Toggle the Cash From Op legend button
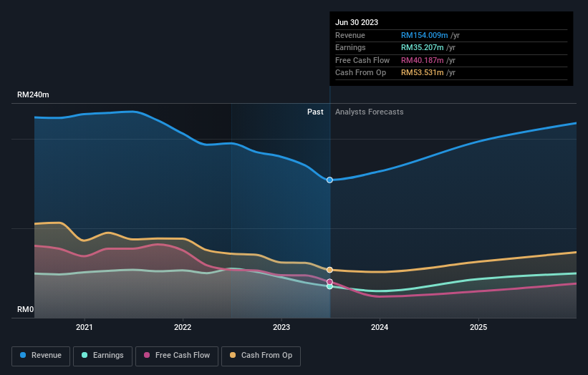588x375 pixels. pyautogui.click(x=261, y=356)
